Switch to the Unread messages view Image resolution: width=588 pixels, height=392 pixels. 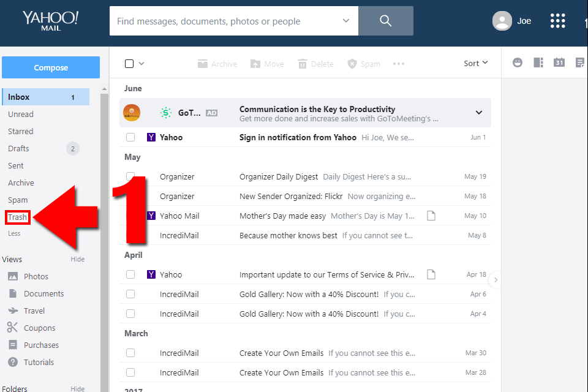click(20, 114)
